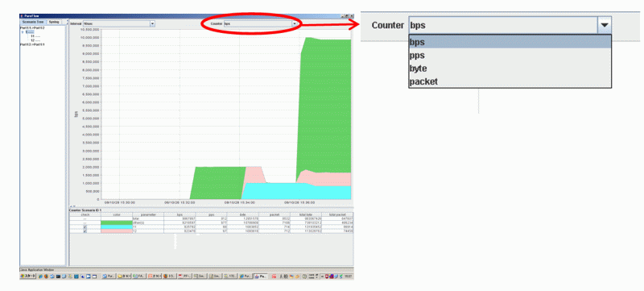Click the enlarged Counter dropdown arrow button
This screenshot has width=644, height=291.
pos(605,25)
